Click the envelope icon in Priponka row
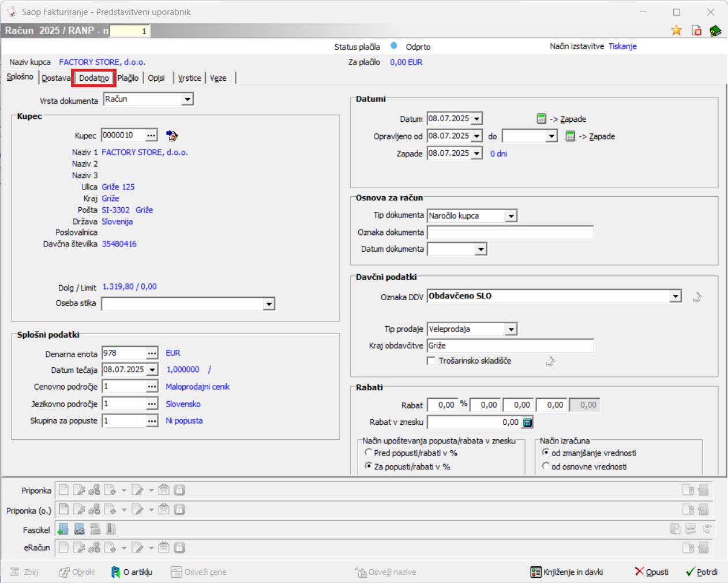The width and height of the screenshot is (728, 583). pyautogui.click(x=164, y=490)
